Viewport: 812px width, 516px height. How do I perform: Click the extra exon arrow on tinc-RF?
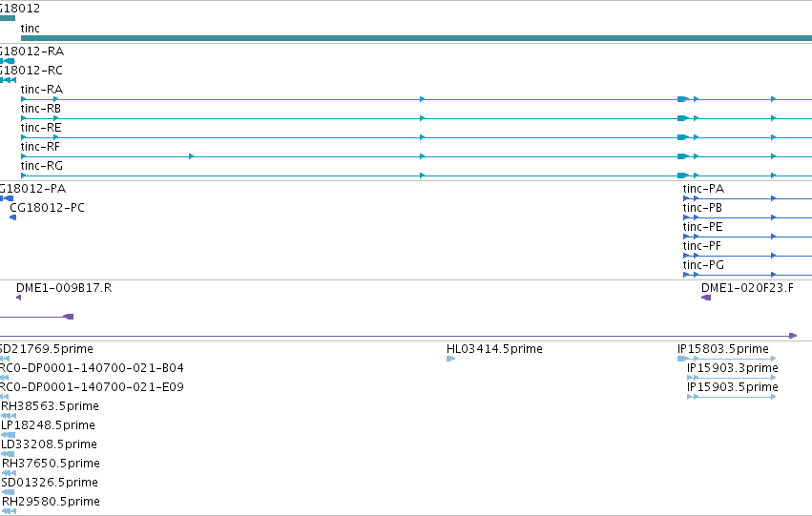(x=191, y=156)
